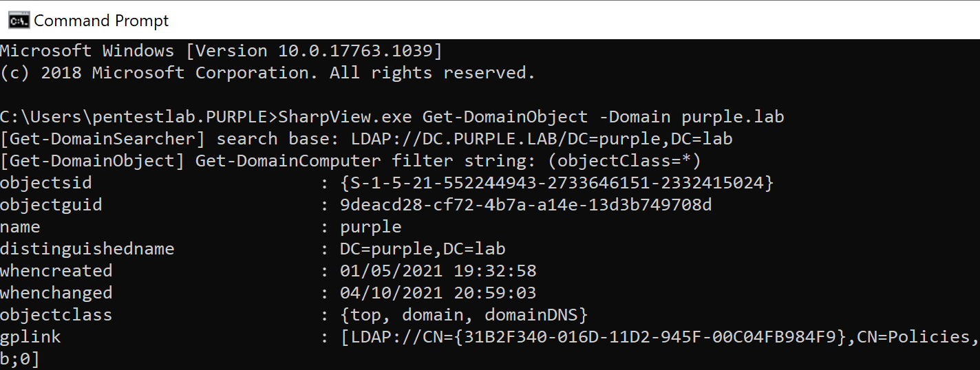Click the whencreated property label
Screen dimensions: 980x370
pos(56,271)
